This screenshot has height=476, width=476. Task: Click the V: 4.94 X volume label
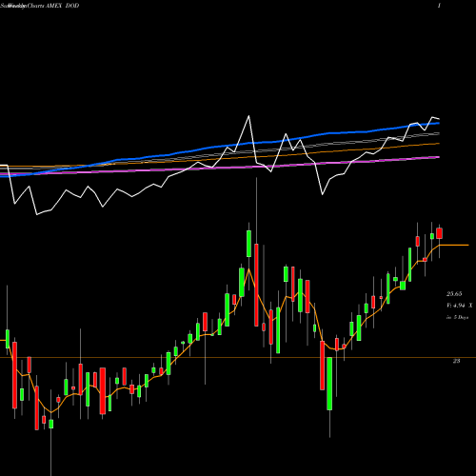[459, 306]
